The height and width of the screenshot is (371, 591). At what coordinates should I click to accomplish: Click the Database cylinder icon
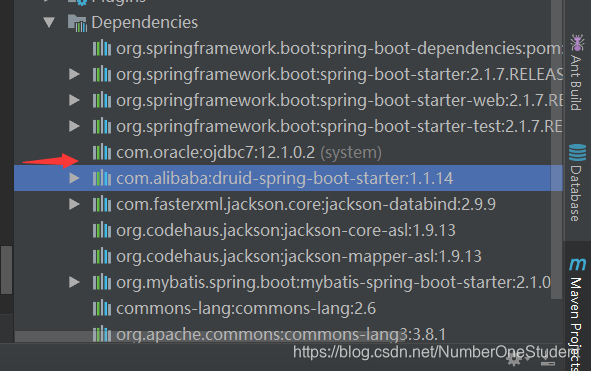[577, 152]
